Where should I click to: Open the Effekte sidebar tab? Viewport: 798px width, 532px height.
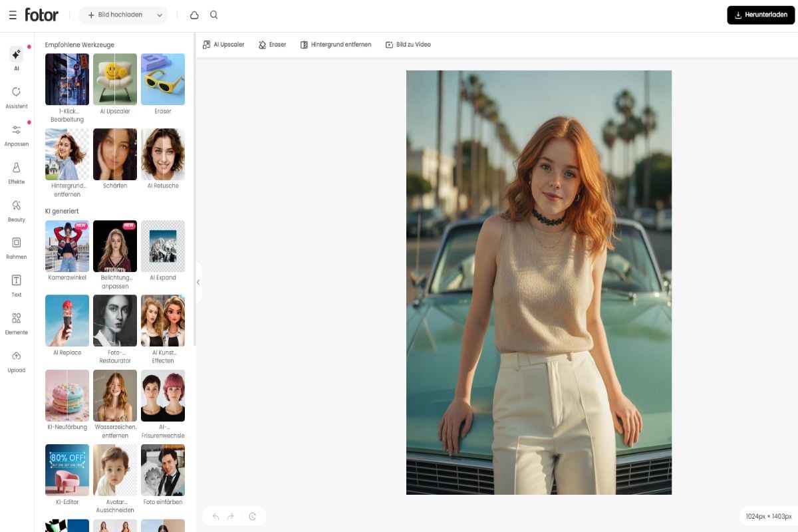(x=17, y=173)
